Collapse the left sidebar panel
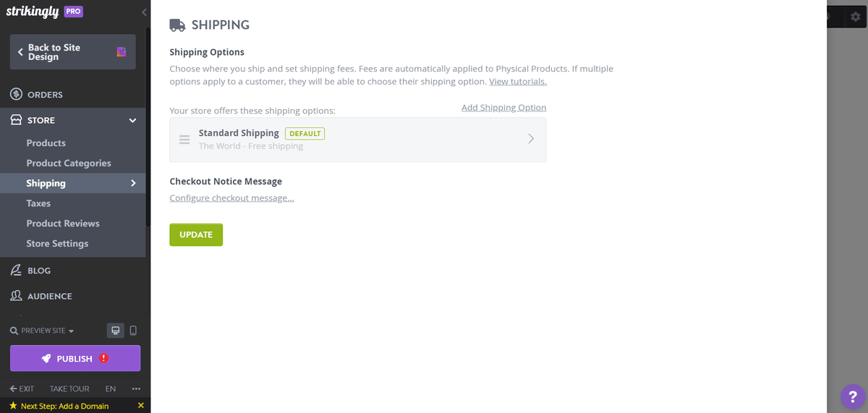 click(145, 12)
